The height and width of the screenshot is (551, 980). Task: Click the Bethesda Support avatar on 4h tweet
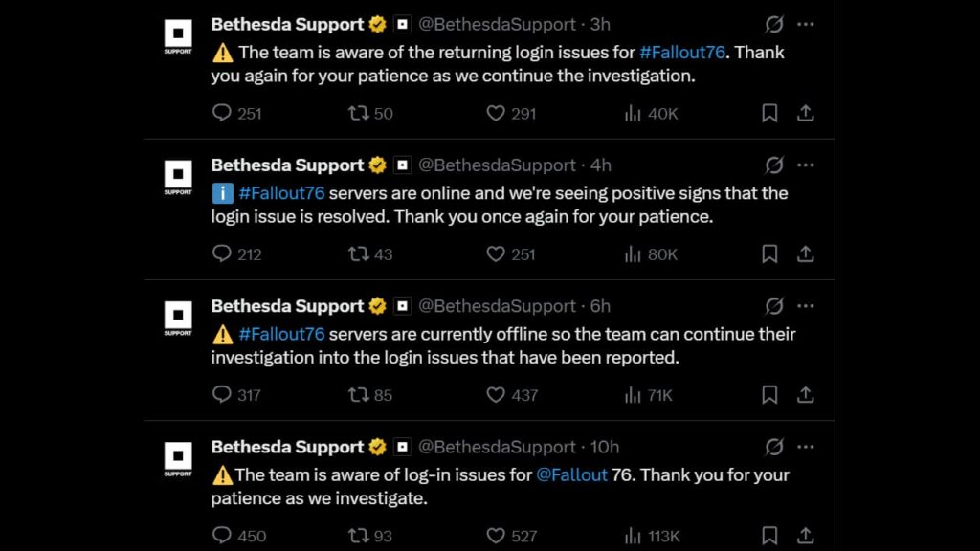click(178, 175)
